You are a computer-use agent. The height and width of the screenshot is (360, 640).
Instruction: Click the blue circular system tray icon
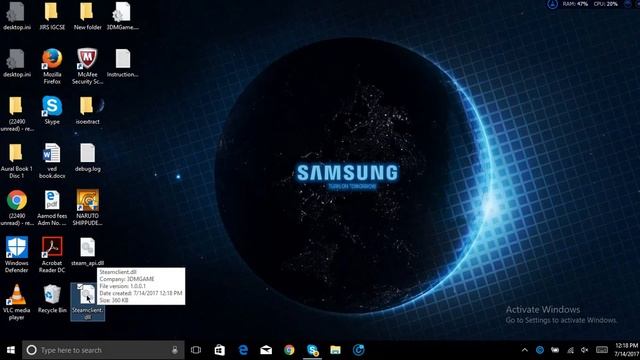(540, 350)
